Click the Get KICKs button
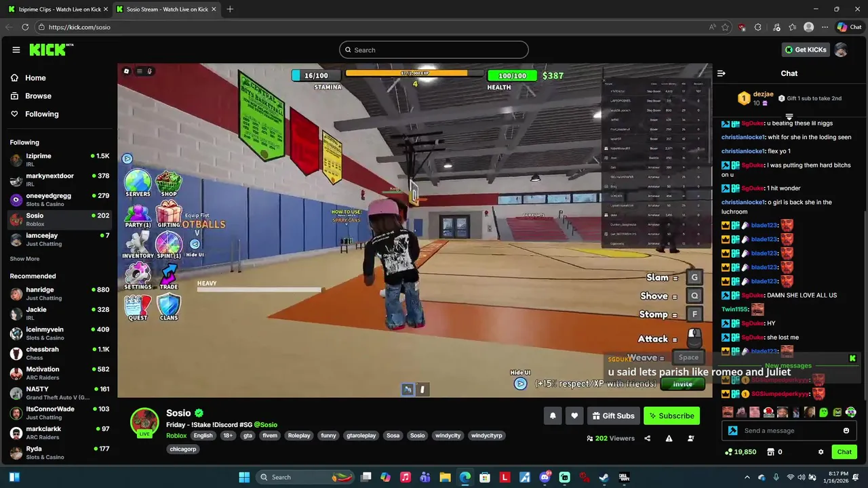The height and width of the screenshot is (488, 868). point(806,49)
